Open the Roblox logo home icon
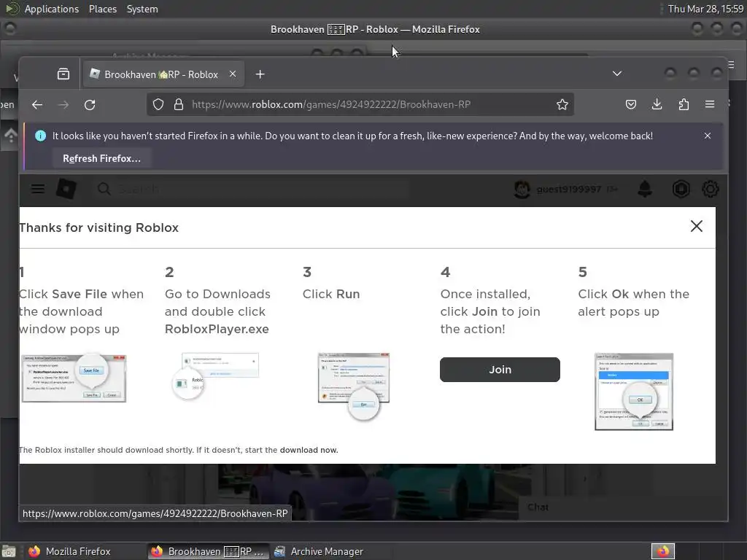Image resolution: width=747 pixels, height=560 pixels. click(x=66, y=189)
